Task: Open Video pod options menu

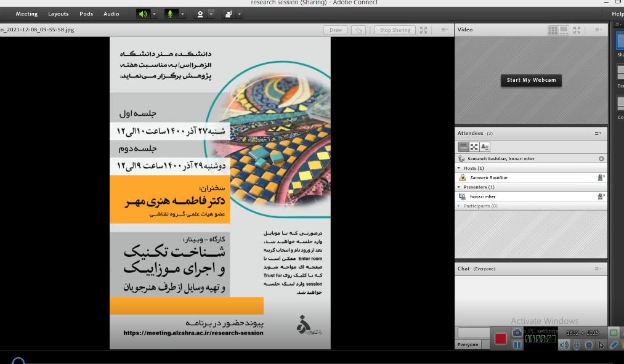Action: pyautogui.click(x=598, y=30)
